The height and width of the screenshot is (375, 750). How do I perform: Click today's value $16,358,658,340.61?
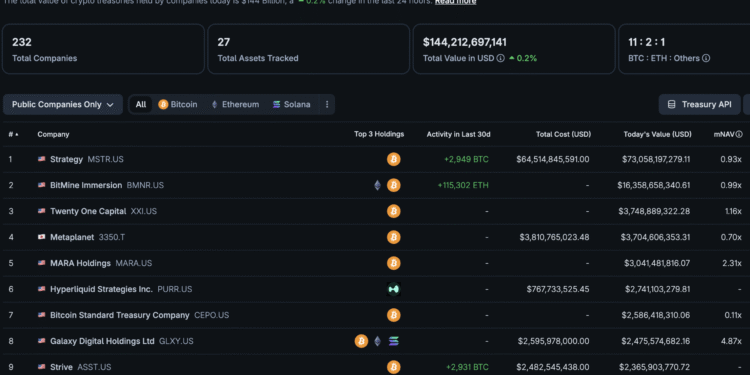tap(653, 185)
